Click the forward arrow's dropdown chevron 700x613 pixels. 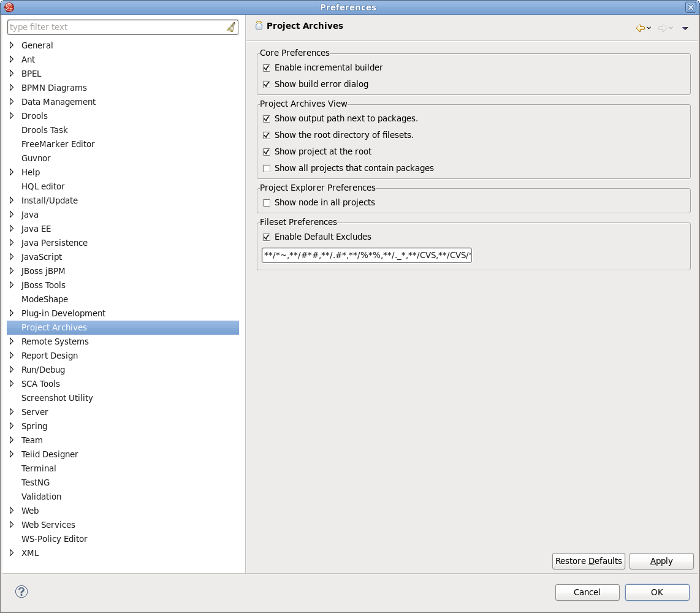coord(671,28)
